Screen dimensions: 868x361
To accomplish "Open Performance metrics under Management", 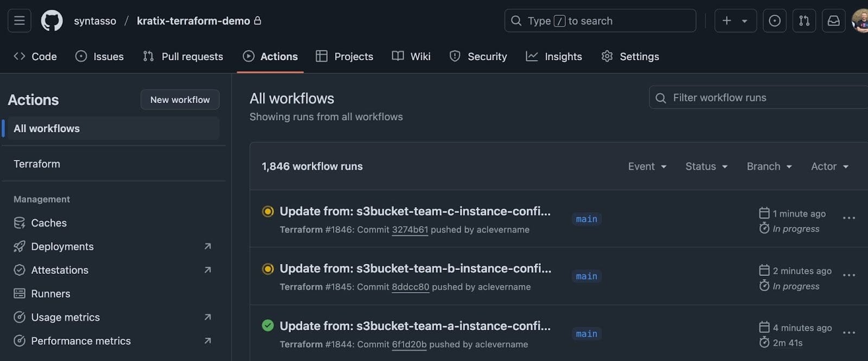I will pos(81,341).
